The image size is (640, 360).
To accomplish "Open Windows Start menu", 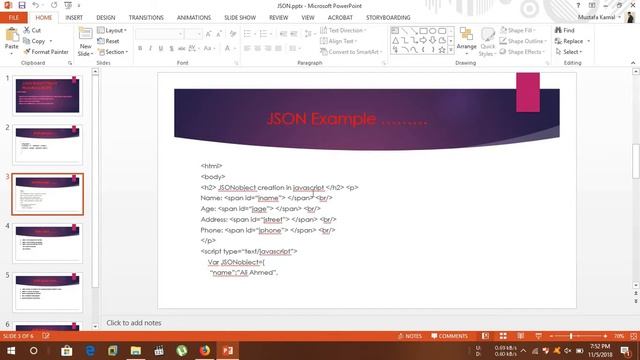I will point(11,351).
